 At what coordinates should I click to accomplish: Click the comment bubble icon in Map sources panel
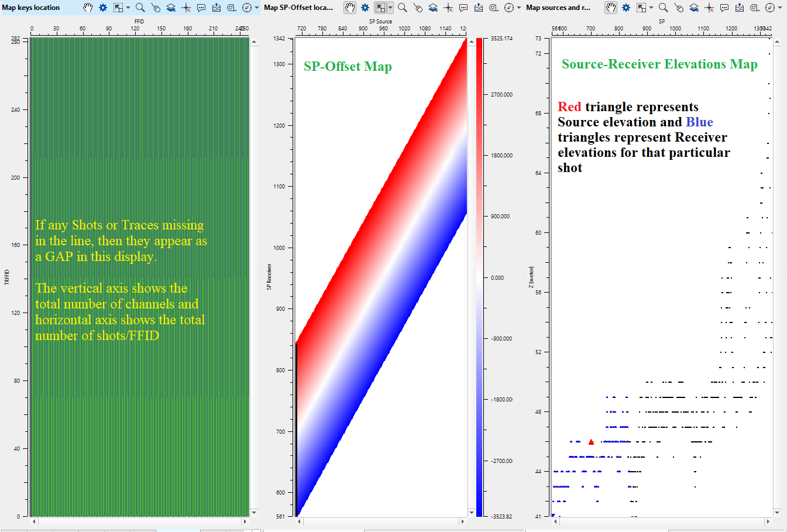click(724, 8)
